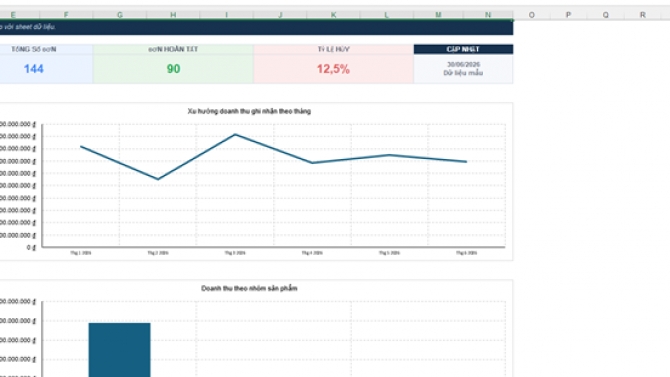The width and height of the screenshot is (670, 377).
Task: Click the 'TỈ LỆ HỦY' label
Action: (x=333, y=49)
